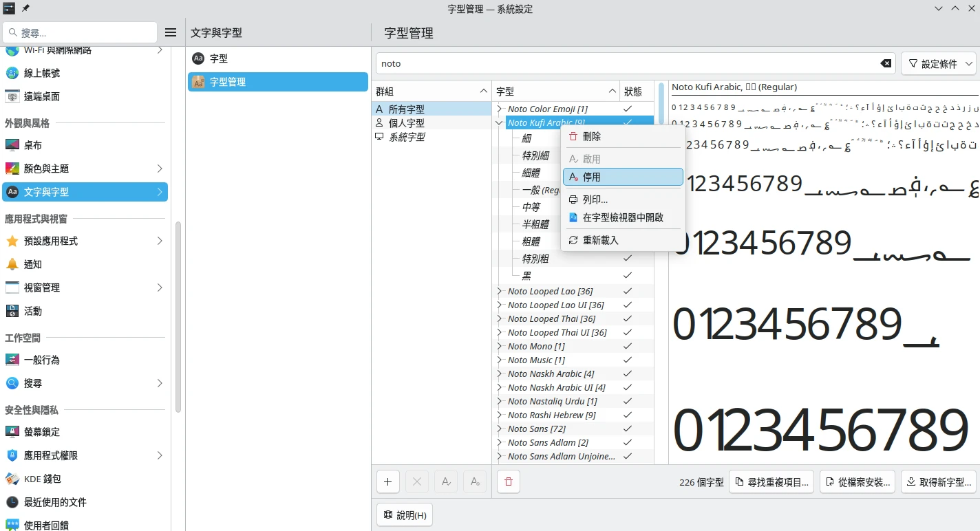
Task: Expand the Noto Looped Lao font family
Action: coord(500,291)
